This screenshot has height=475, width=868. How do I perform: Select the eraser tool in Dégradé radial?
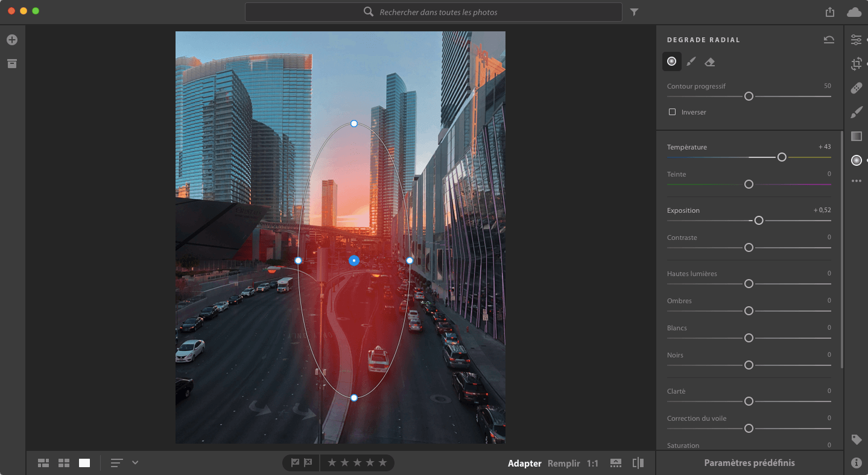coord(710,61)
